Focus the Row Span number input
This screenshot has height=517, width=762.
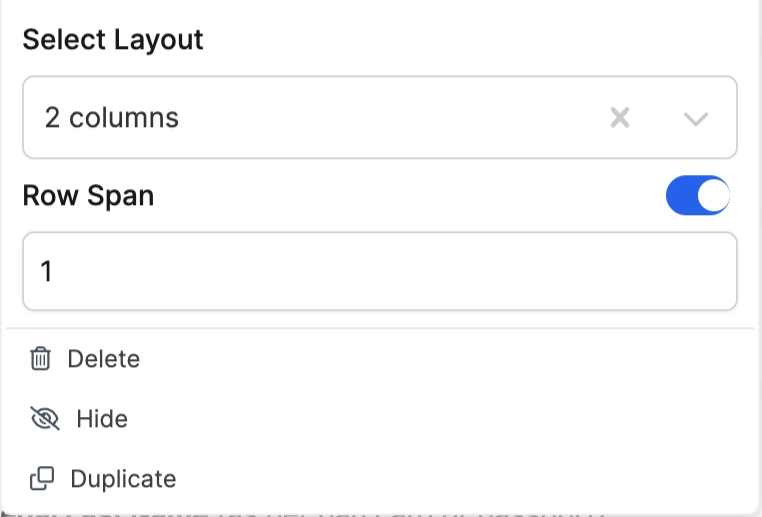380,272
